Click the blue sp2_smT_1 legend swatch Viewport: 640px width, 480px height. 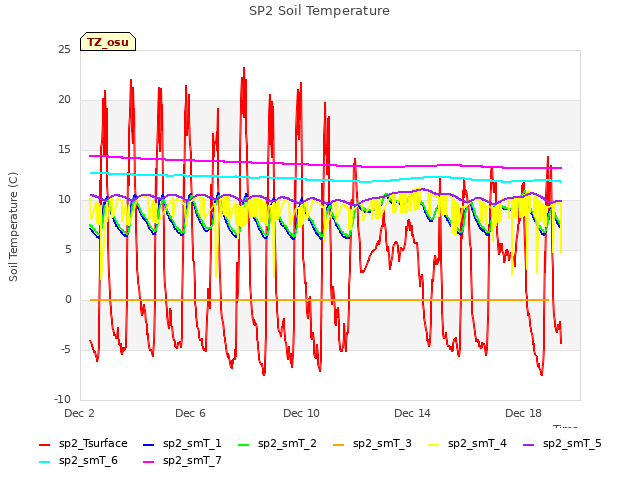(x=149, y=444)
